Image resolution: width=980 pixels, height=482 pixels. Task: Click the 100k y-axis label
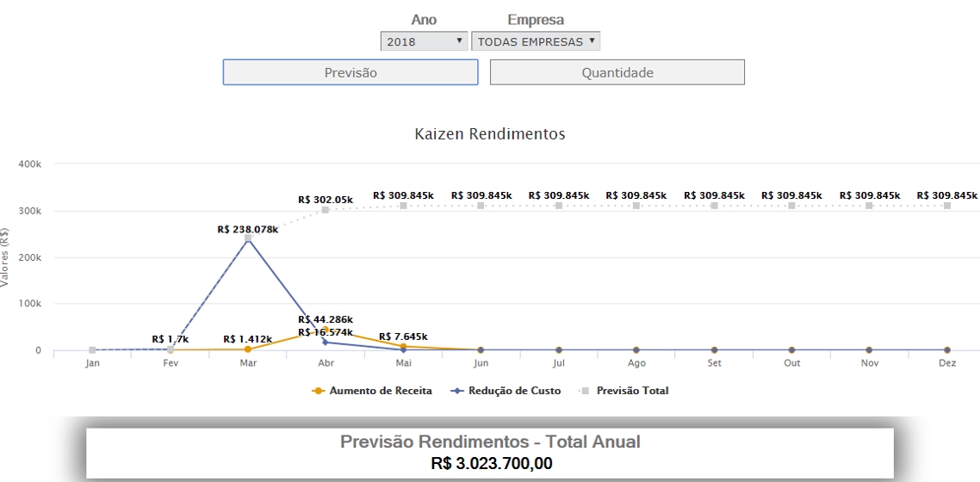coord(30,304)
